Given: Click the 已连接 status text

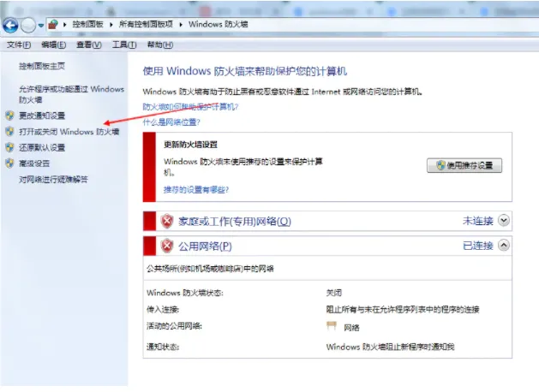Looking at the screenshot, I should (x=478, y=246).
